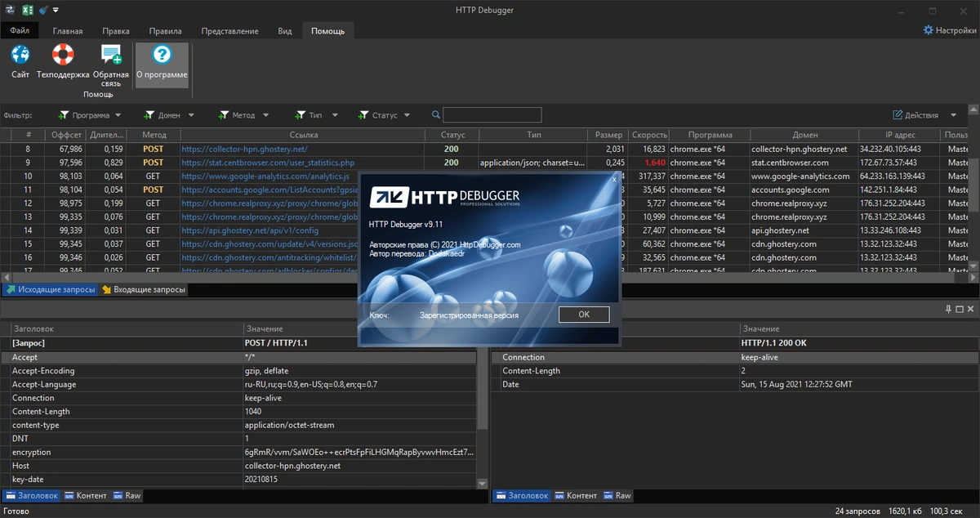Viewport: 980px width, 518px height.
Task: Open google-analytics.com analytics.js link
Action: [265, 176]
